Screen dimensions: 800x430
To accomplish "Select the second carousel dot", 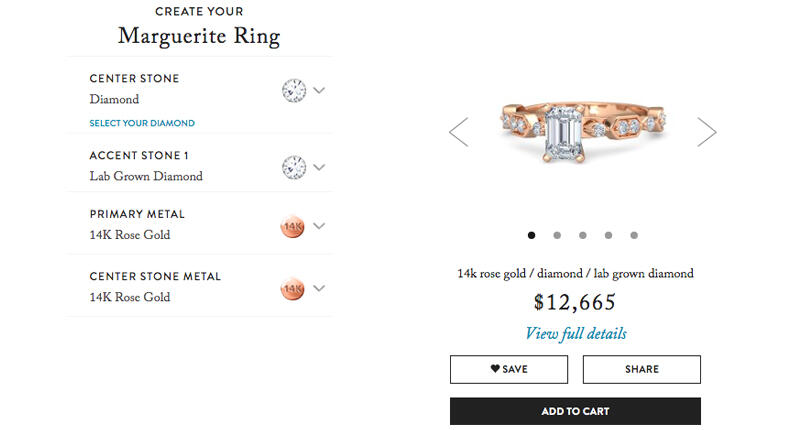I will 557,236.
